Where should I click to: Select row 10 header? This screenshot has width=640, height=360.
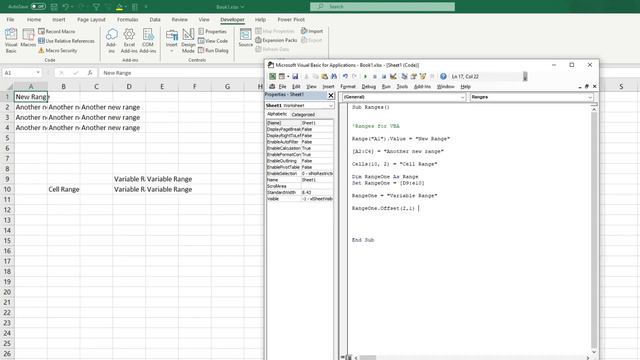(x=7, y=189)
